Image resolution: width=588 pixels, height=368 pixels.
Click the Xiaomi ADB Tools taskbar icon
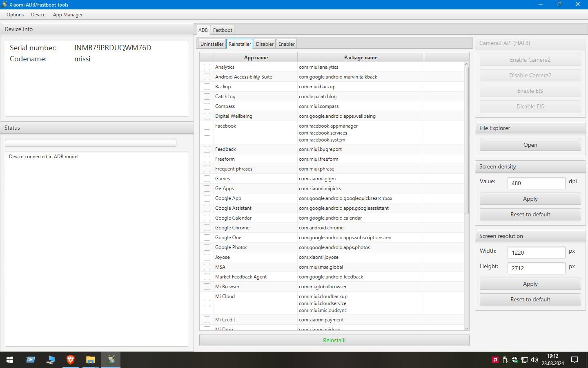111,360
